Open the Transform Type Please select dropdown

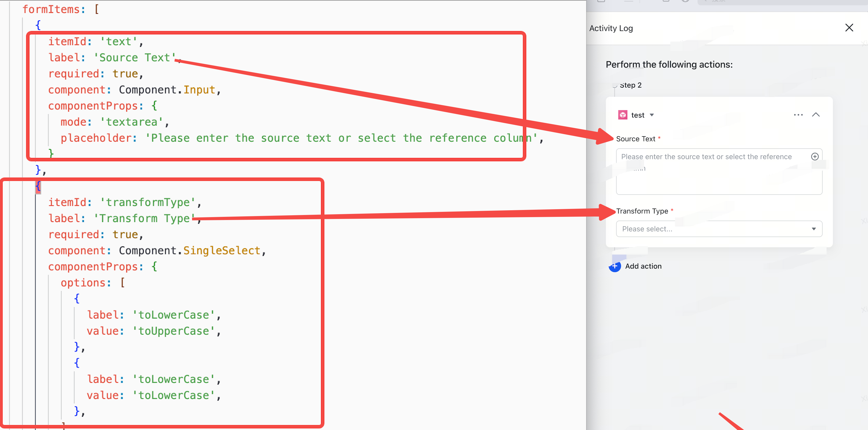[719, 229]
